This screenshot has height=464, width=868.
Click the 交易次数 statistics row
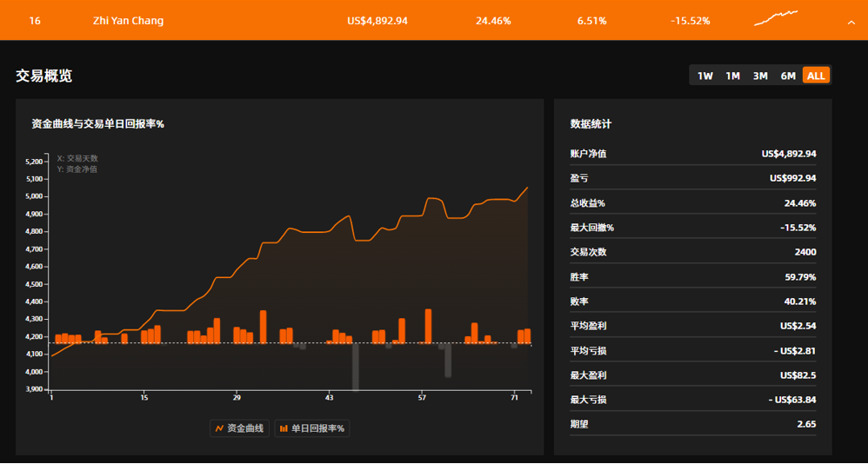692,252
